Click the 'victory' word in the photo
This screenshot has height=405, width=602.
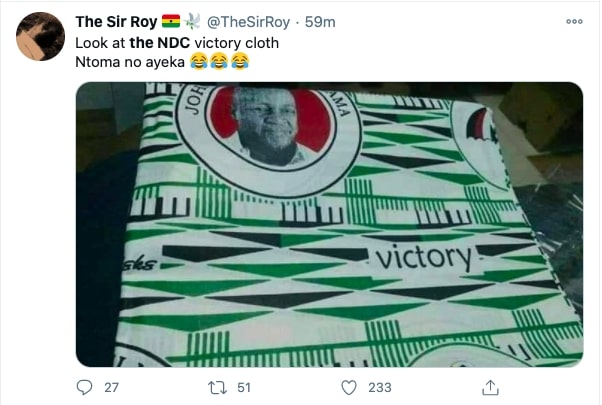423,258
